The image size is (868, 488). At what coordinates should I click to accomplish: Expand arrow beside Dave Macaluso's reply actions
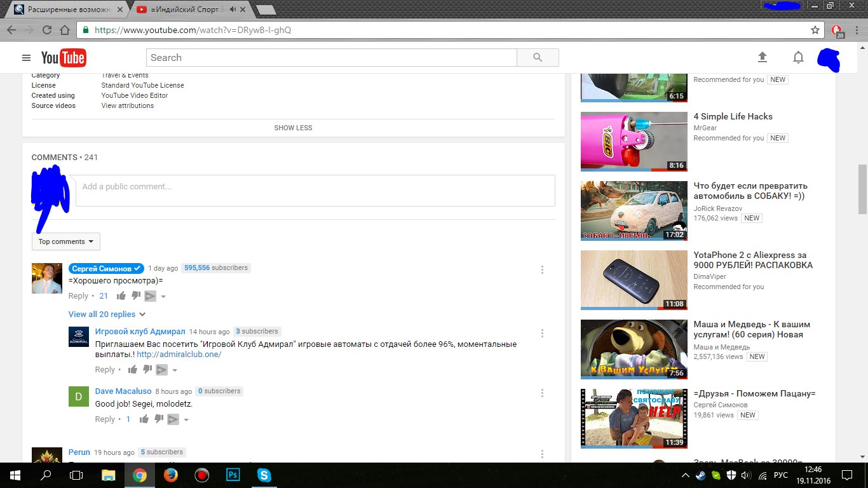186,419
